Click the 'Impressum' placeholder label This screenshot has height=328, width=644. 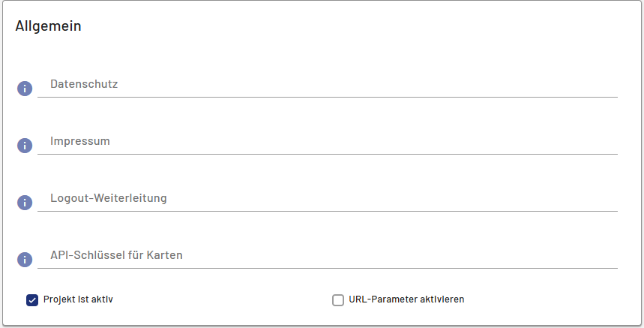[x=80, y=141]
